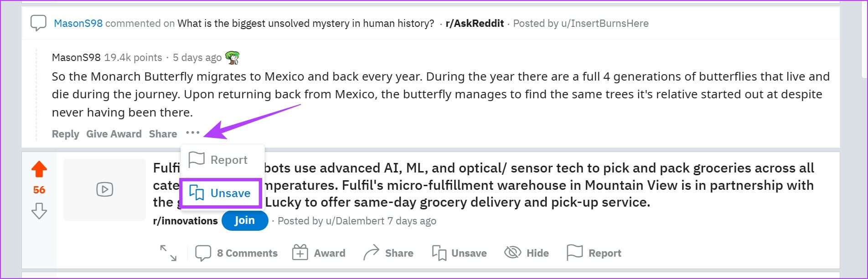
Task: Reply to MasonS98's comment
Action: pyautogui.click(x=66, y=134)
